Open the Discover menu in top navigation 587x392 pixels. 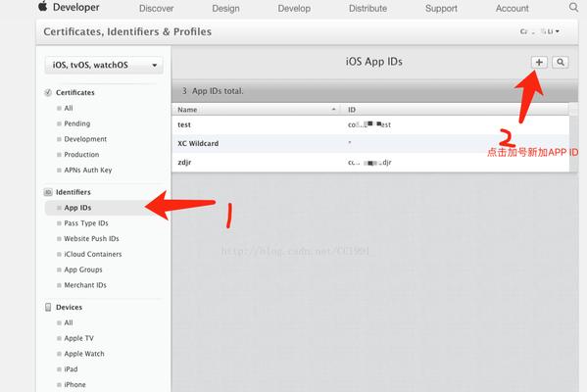(156, 8)
